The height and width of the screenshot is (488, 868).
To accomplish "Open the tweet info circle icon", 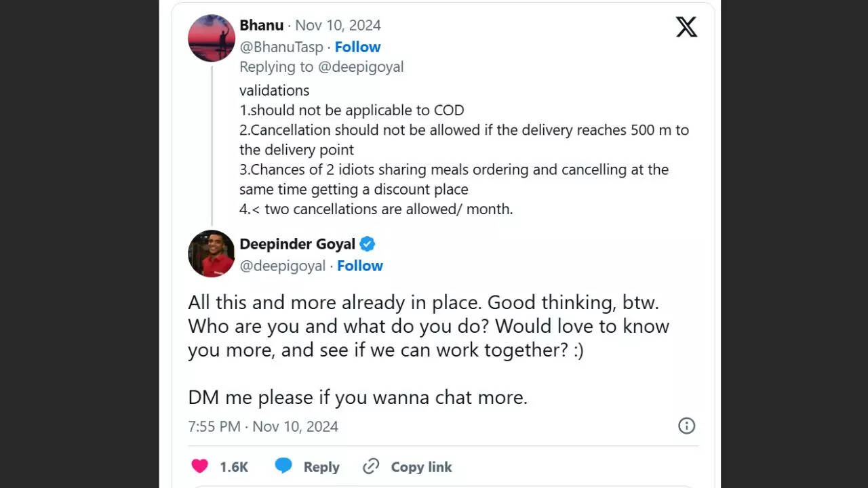I will (686, 426).
